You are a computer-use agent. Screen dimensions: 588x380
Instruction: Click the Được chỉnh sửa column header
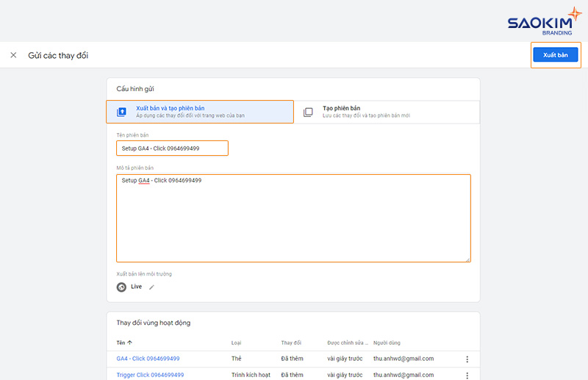(x=348, y=343)
